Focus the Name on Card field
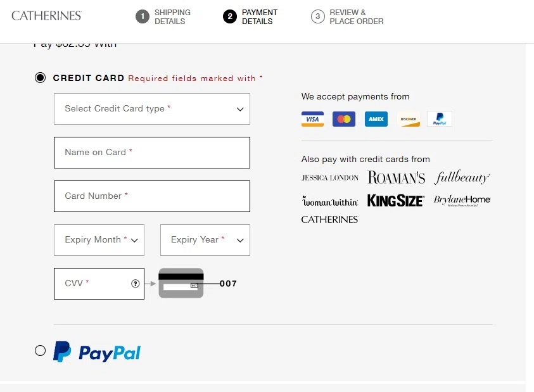Image resolution: width=534 pixels, height=392 pixels. (152, 153)
